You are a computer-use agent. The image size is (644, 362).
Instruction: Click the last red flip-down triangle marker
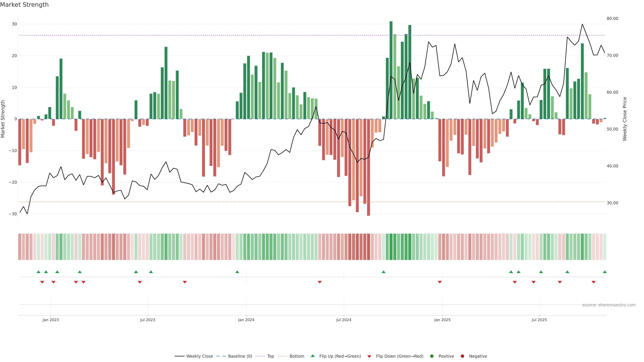pos(594,282)
